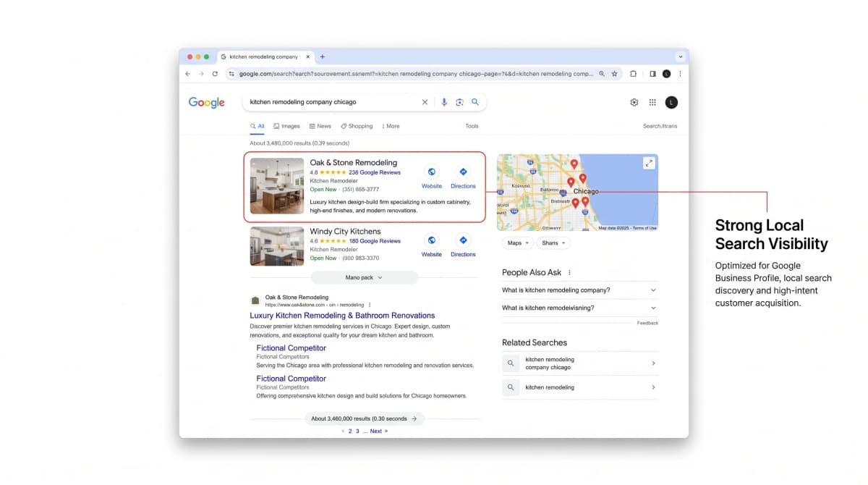Expand What is kitchen remodeivisning question
The image size is (868, 485).
(579, 308)
